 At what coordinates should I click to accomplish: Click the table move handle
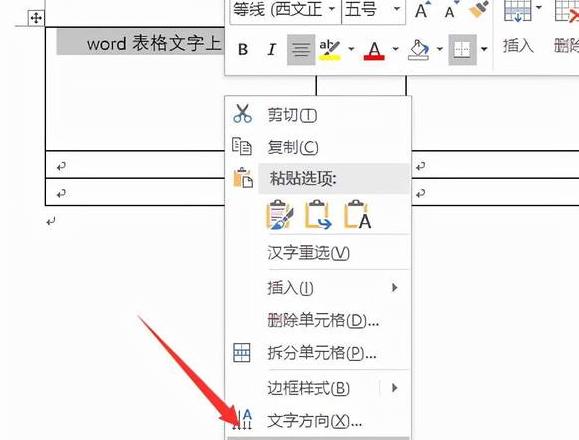(x=36, y=18)
